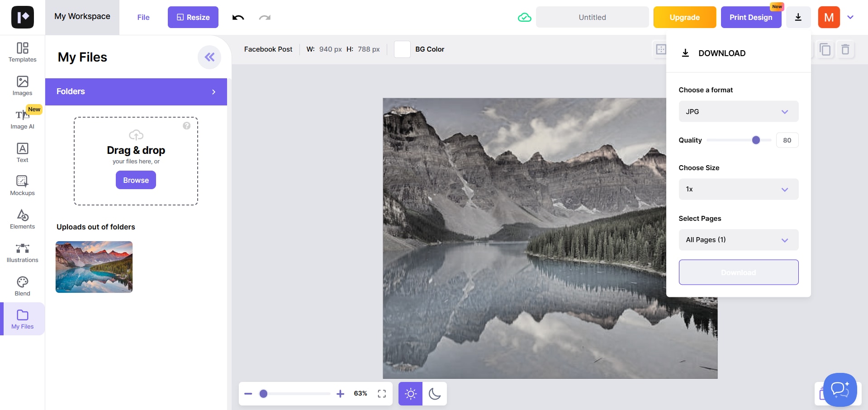Click the cloud save status icon
The width and height of the screenshot is (868, 410).
(524, 17)
